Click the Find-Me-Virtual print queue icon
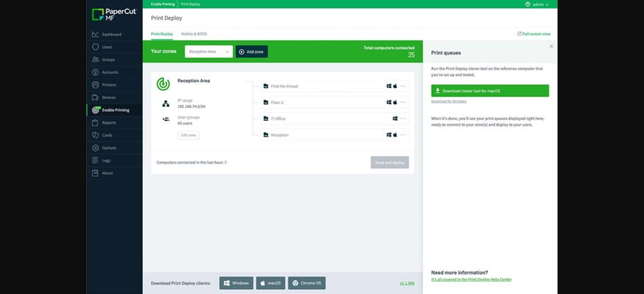This screenshot has width=644, height=294. (x=266, y=86)
